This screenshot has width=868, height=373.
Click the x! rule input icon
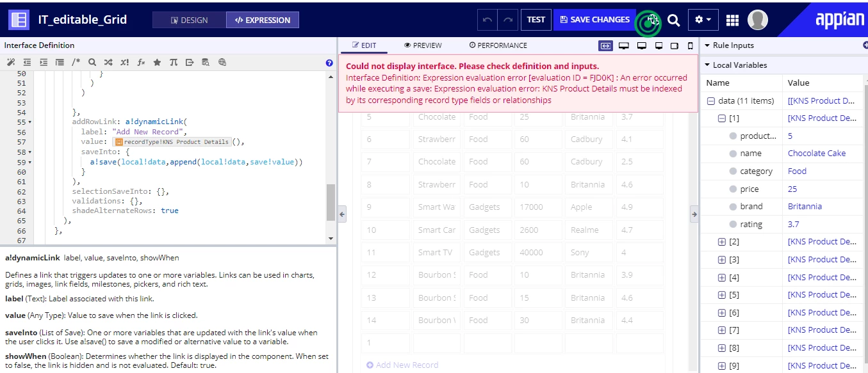coord(124,63)
